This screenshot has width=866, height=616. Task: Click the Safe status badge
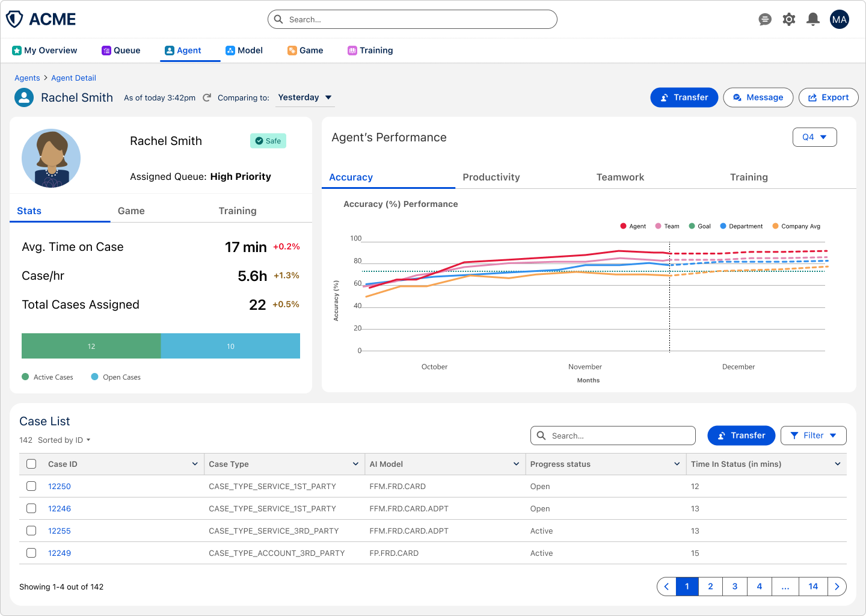pos(268,141)
